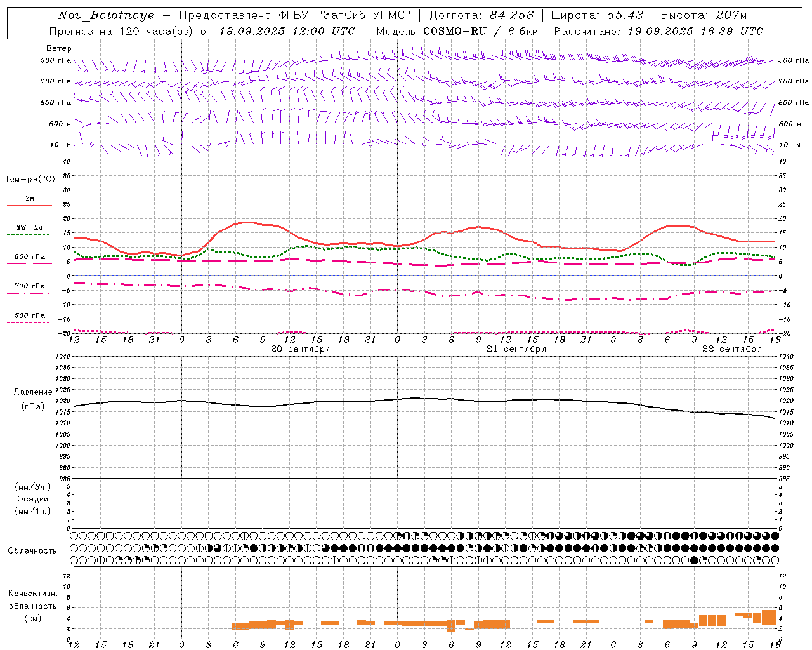Click the '500 м' wind level on the left
Screen dimensions: 812x650
60,124
